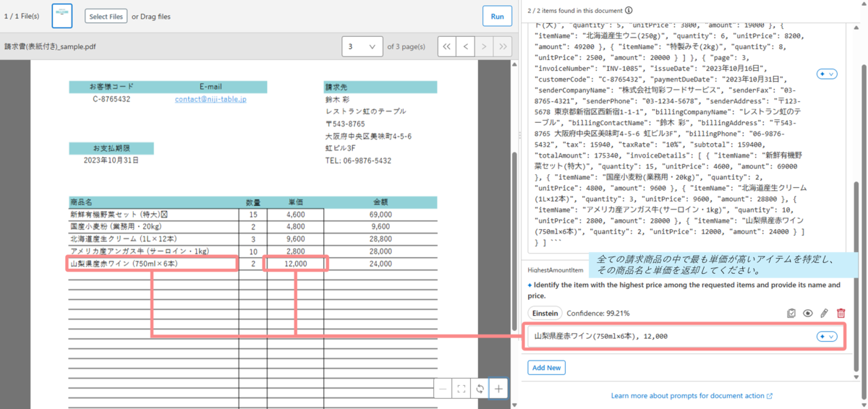Edit the HighestAmountItem prompt with pencil icon
868x409 pixels.
[824, 313]
